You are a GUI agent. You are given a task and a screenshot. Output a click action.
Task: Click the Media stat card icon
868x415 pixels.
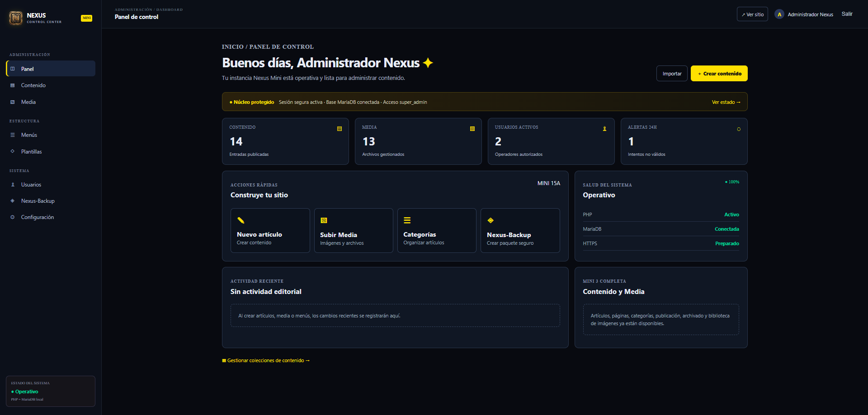(472, 129)
